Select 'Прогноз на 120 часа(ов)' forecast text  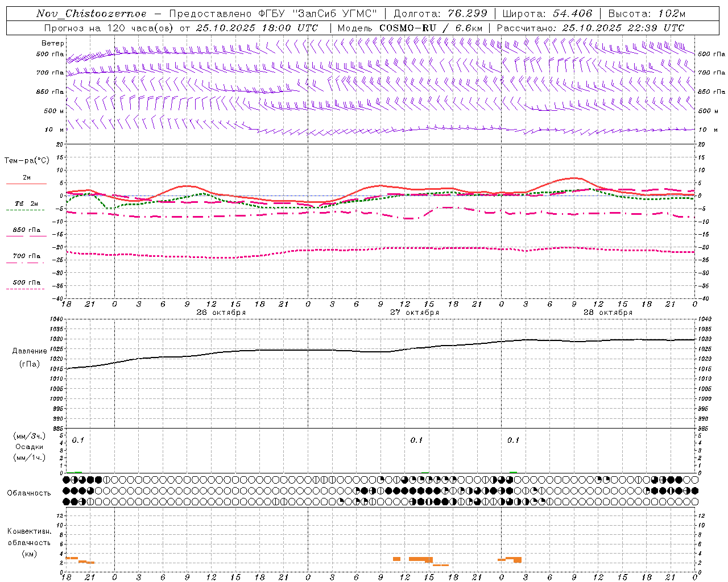tap(109, 28)
